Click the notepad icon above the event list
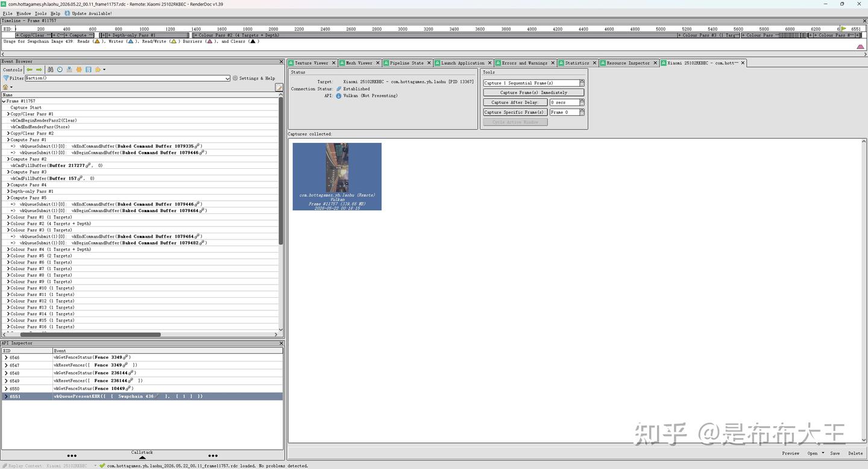Image resolution: width=868 pixels, height=469 pixels. pyautogui.click(x=279, y=87)
